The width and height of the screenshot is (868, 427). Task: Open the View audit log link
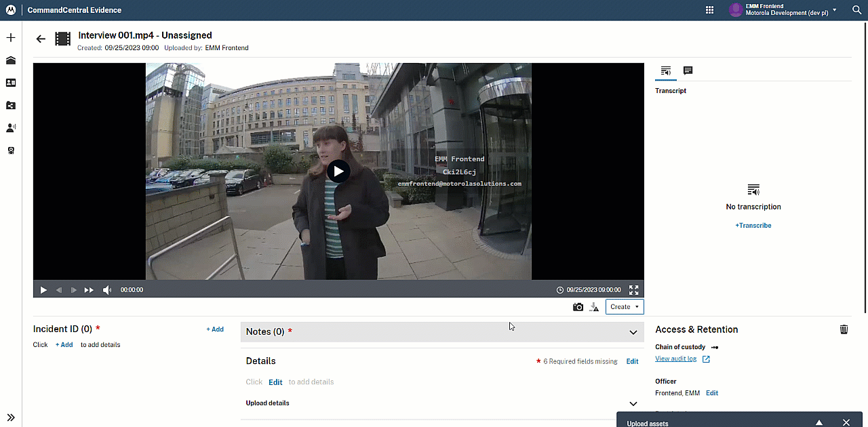pos(675,359)
